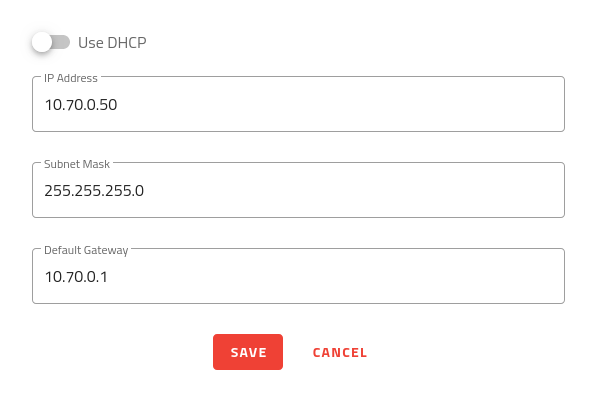Click CANCEL to discard network changes
The width and height of the screenshot is (597, 394).
point(340,353)
